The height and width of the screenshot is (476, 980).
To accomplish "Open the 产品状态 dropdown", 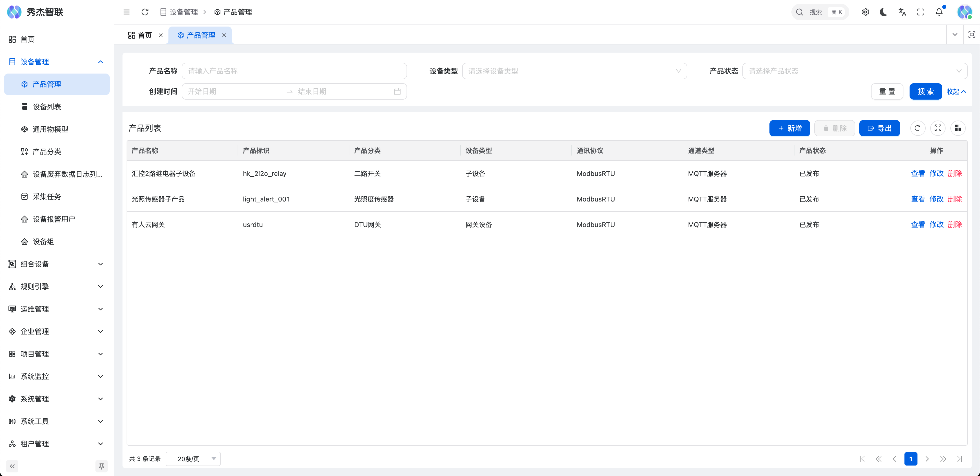I will coord(854,71).
